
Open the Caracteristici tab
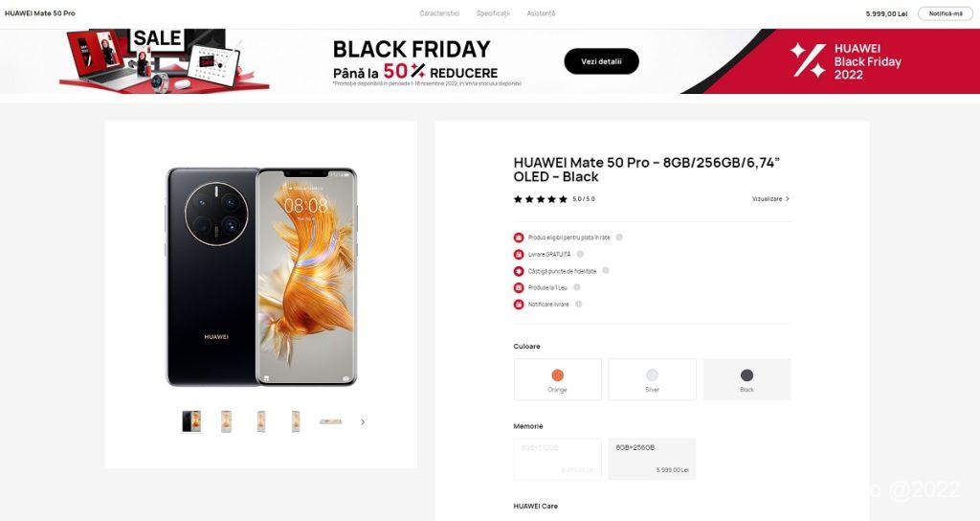pos(439,13)
